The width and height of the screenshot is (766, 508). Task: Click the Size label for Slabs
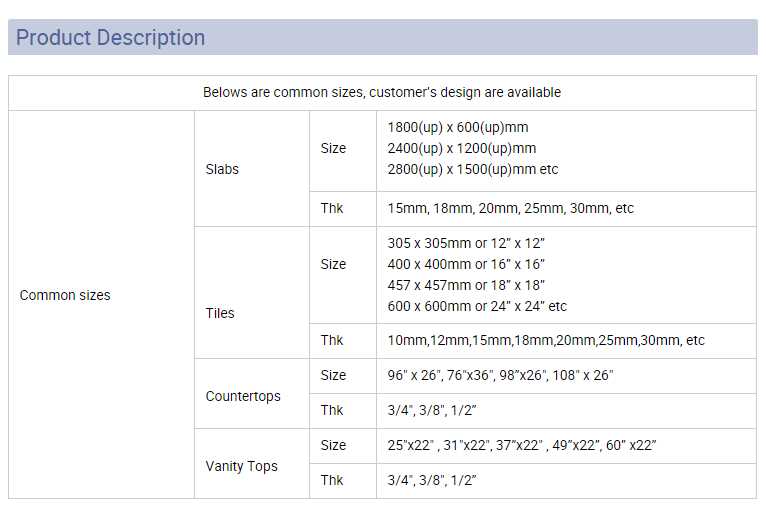[333, 148]
